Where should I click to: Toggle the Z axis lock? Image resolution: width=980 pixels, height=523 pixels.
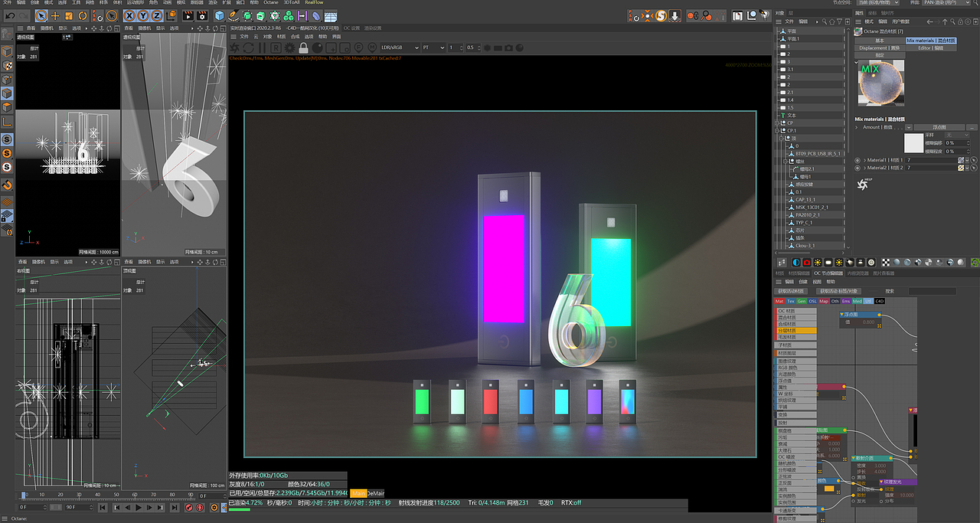(x=157, y=15)
